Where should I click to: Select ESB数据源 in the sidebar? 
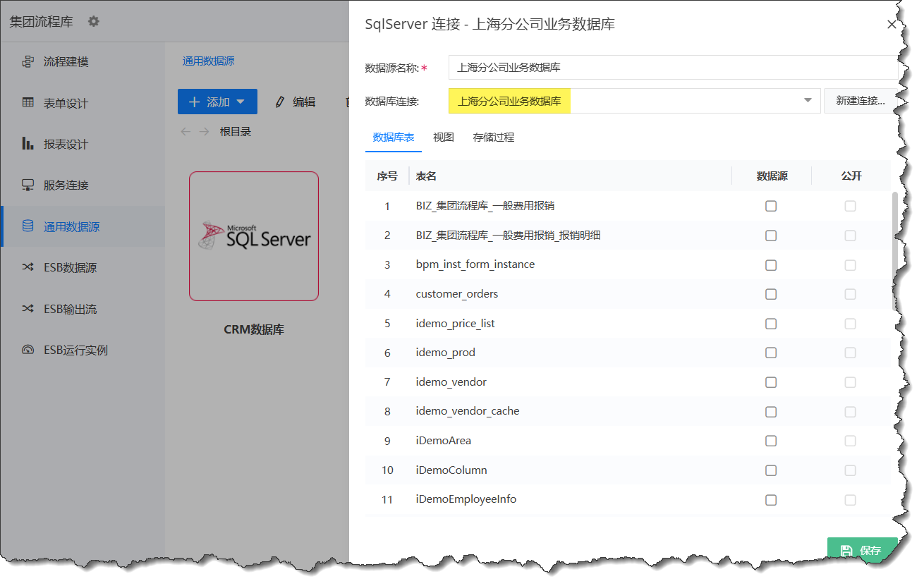(70, 268)
